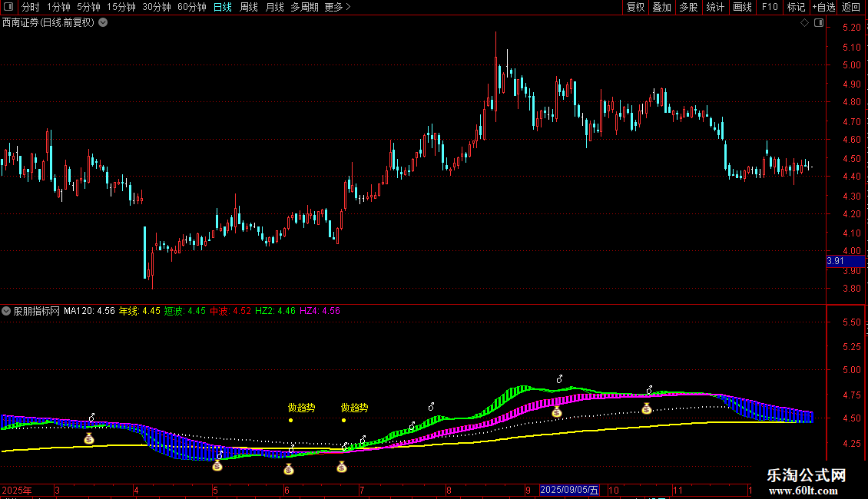Click the first money bag icon near March
Image resolution: width=868 pixels, height=499 pixels.
coord(89,438)
